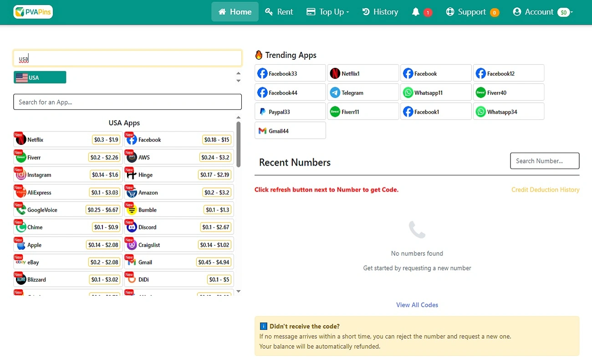Screen dimensions: 592x364
Task: Open the trending Gmail44 button
Action: coord(291,131)
